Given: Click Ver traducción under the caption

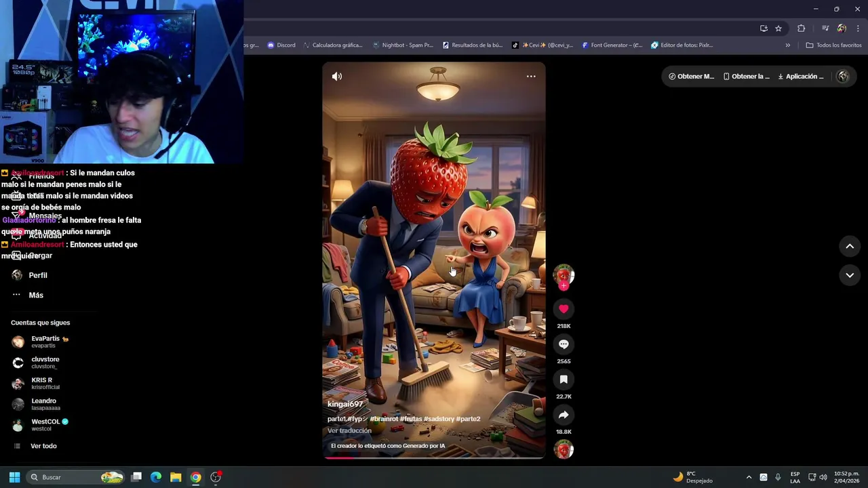Looking at the screenshot, I should (x=349, y=430).
